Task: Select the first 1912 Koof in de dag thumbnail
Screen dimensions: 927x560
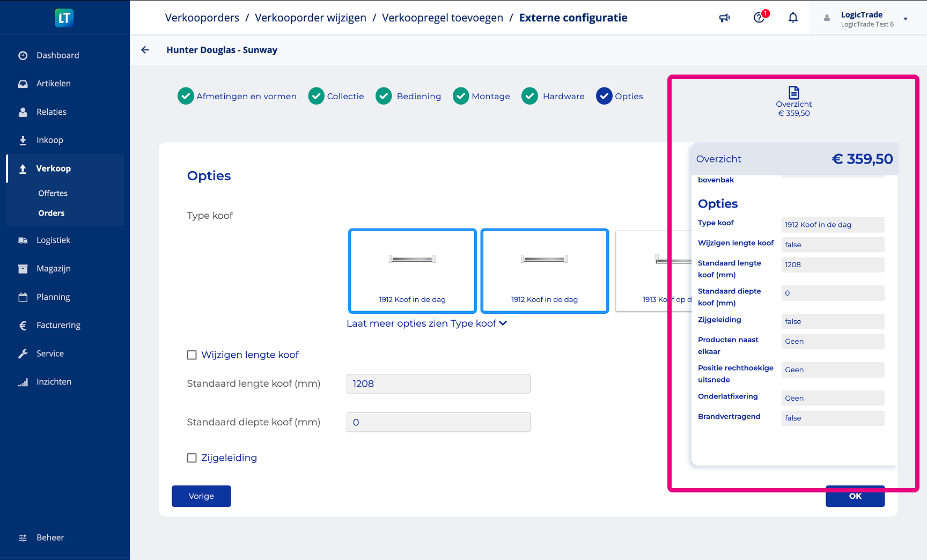Action: (x=412, y=271)
